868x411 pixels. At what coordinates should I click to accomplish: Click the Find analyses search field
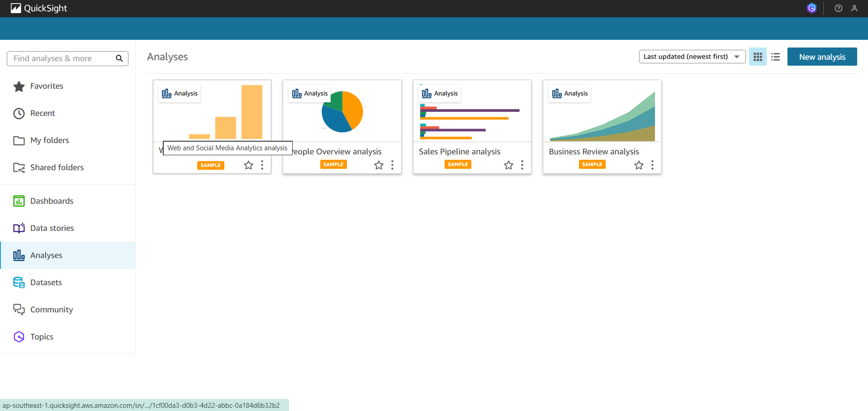[x=61, y=58]
